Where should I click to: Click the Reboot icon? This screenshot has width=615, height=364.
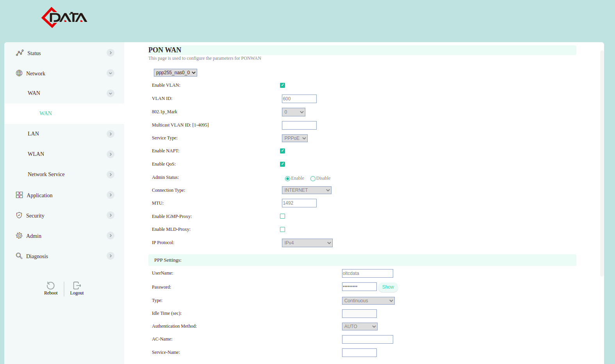tap(51, 285)
